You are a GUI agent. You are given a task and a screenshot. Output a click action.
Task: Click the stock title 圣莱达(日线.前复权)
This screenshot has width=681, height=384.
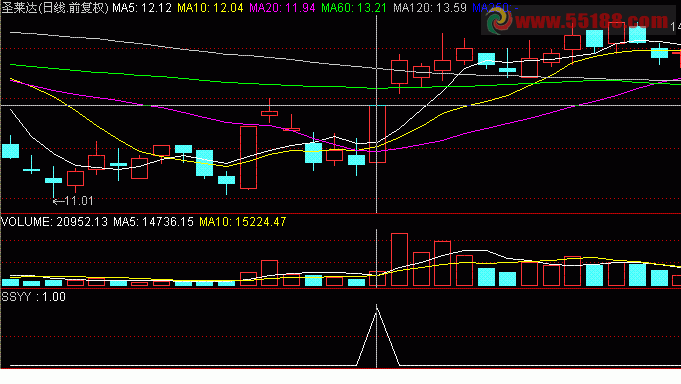(55, 8)
